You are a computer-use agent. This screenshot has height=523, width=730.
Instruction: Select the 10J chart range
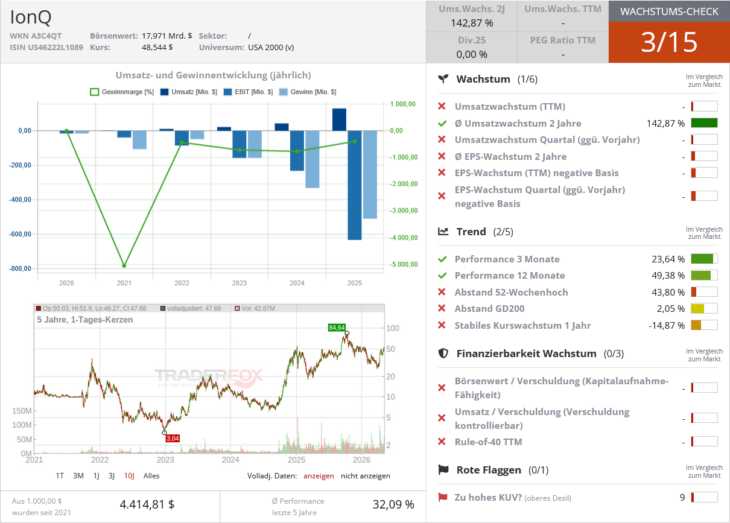pos(129,475)
